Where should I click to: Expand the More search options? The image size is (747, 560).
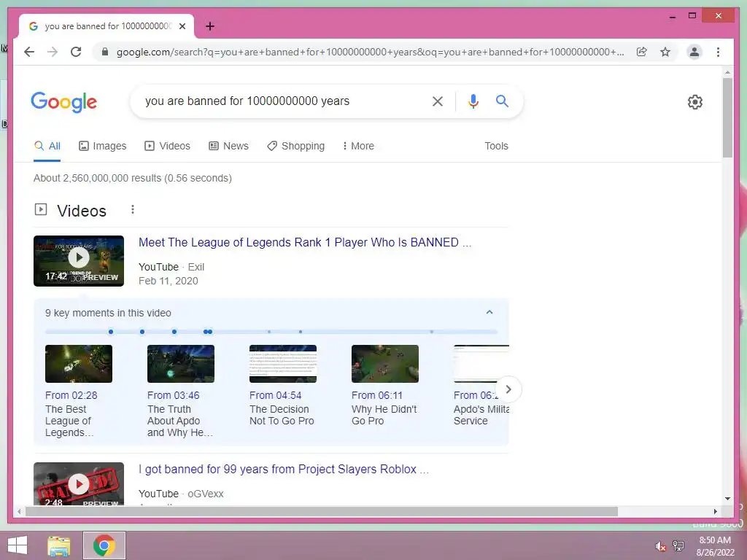358,146
